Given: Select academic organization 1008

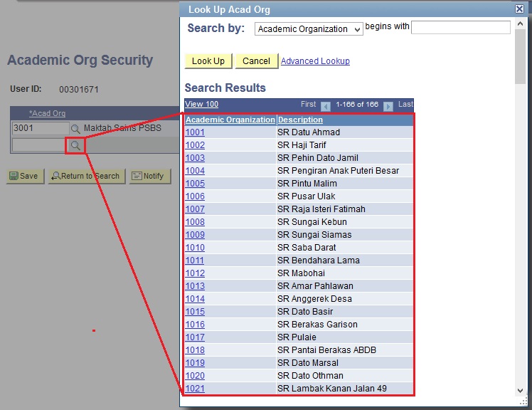Looking at the screenshot, I should pyautogui.click(x=195, y=222).
